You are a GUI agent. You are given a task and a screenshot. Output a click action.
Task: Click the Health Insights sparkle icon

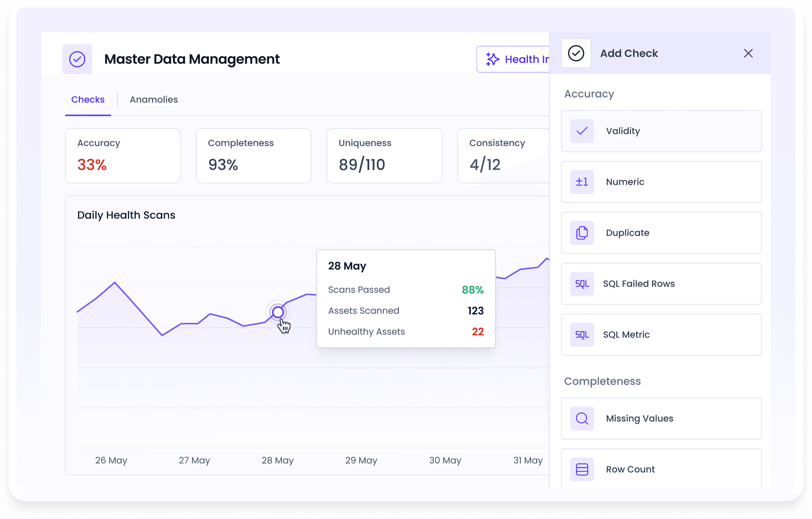point(492,59)
